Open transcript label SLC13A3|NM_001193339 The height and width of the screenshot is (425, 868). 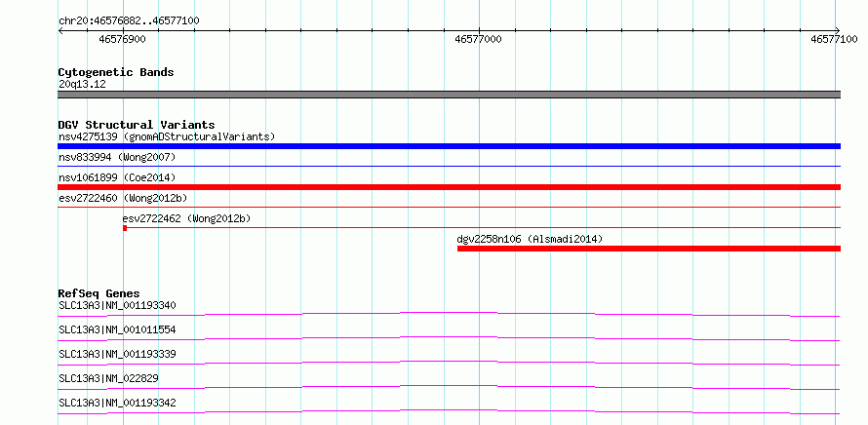117,354
